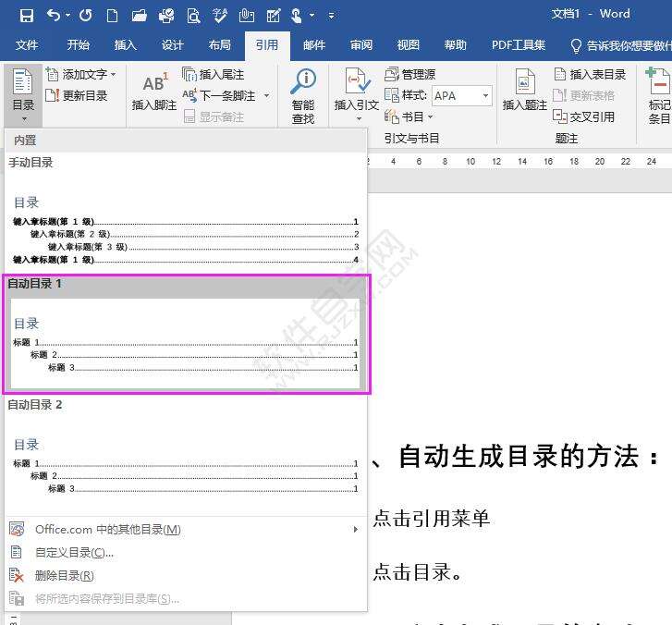
Task: Open the 文件 tab
Action: 27,45
